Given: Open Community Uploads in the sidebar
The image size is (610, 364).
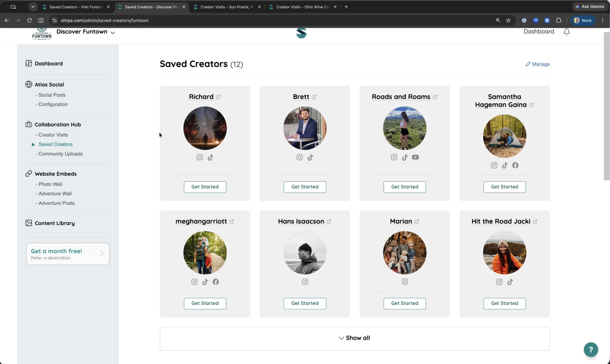Looking at the screenshot, I should click(x=60, y=154).
